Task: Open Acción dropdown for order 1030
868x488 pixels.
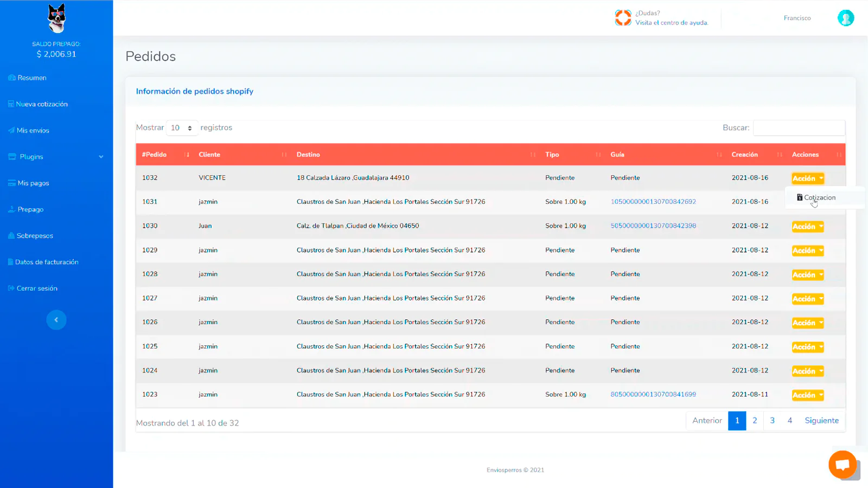Action: tap(808, 227)
